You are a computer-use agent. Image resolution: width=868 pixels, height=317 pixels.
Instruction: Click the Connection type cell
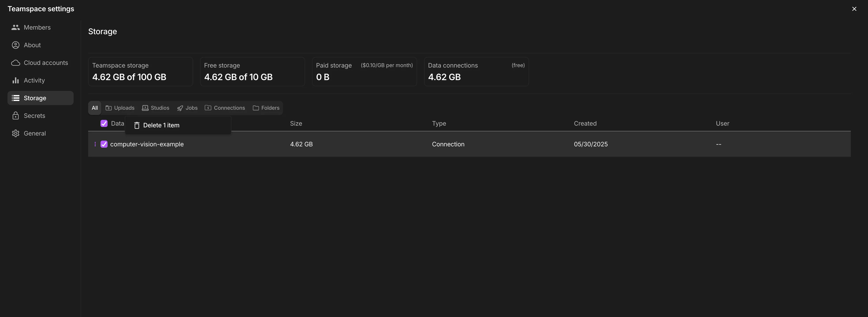[x=448, y=144]
